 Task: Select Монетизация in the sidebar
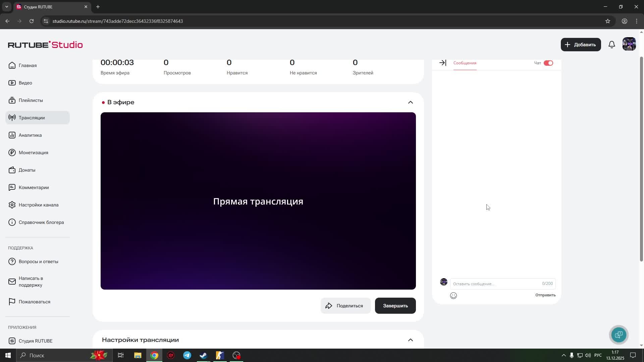[x=34, y=153]
